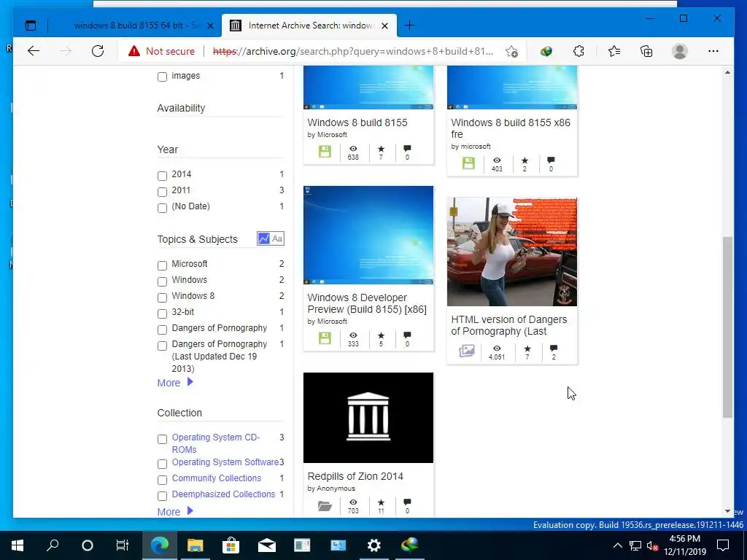
Task: Check the Operating System CD-ROMs collection filter
Action: point(163,439)
